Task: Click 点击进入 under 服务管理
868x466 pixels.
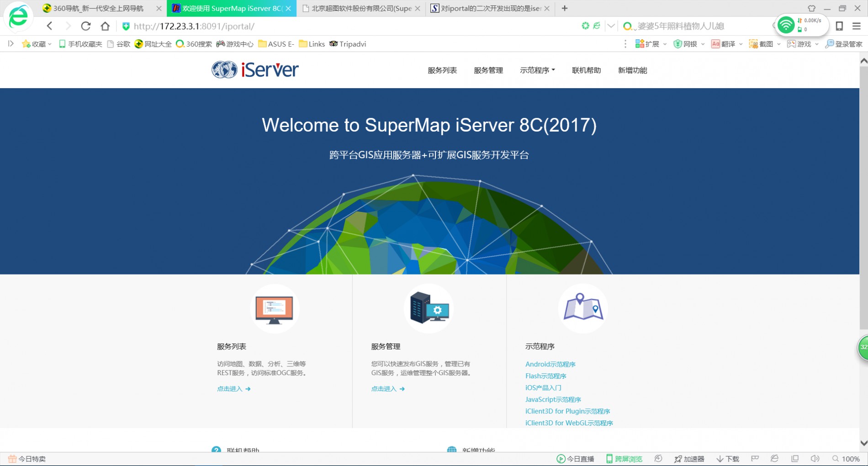Action: tap(388, 389)
